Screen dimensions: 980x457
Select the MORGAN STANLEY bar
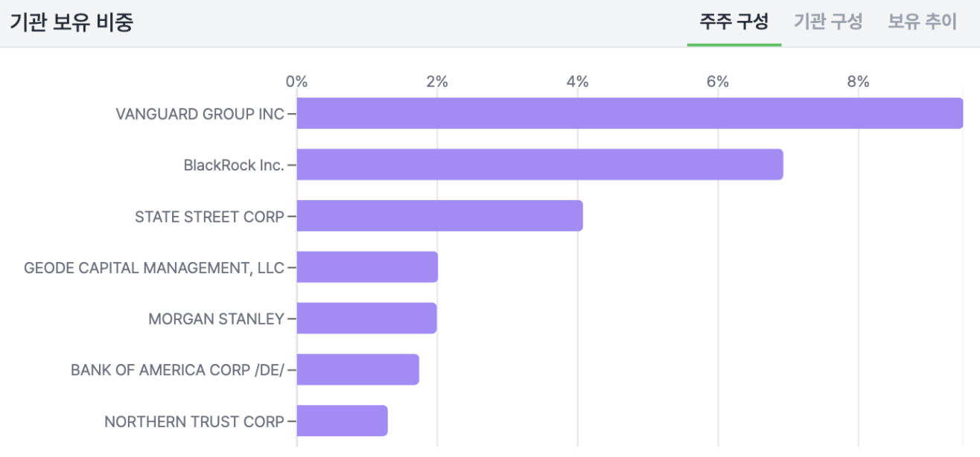pos(366,319)
